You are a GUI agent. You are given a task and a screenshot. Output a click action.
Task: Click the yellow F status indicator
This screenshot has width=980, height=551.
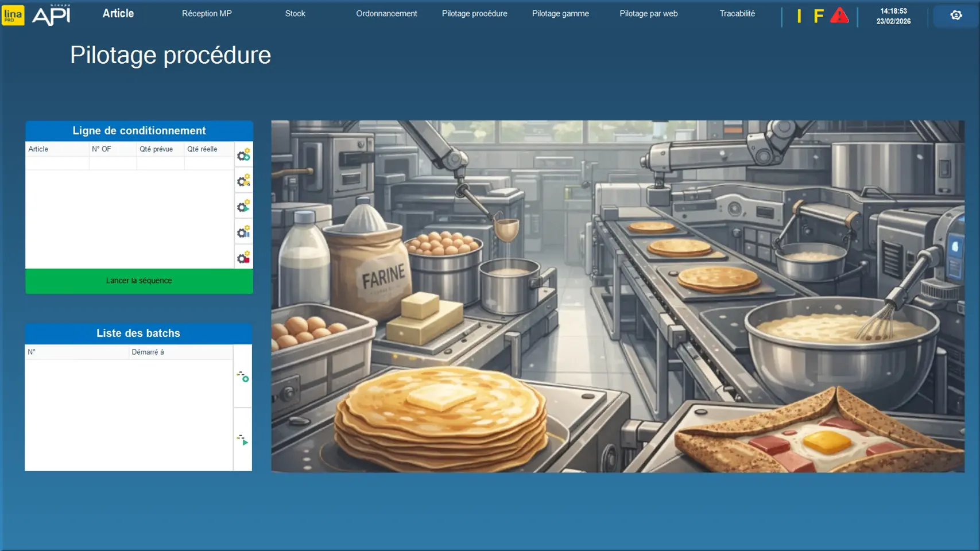click(818, 16)
